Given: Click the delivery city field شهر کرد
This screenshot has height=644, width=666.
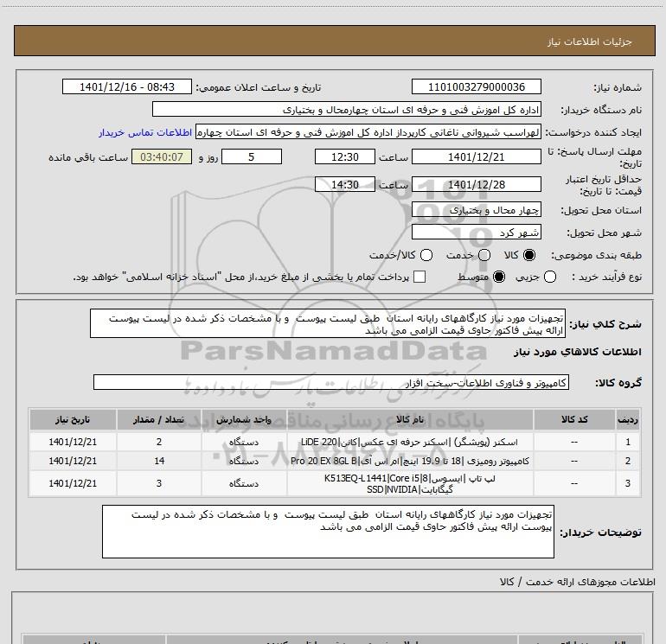Looking at the screenshot, I should [476, 233].
